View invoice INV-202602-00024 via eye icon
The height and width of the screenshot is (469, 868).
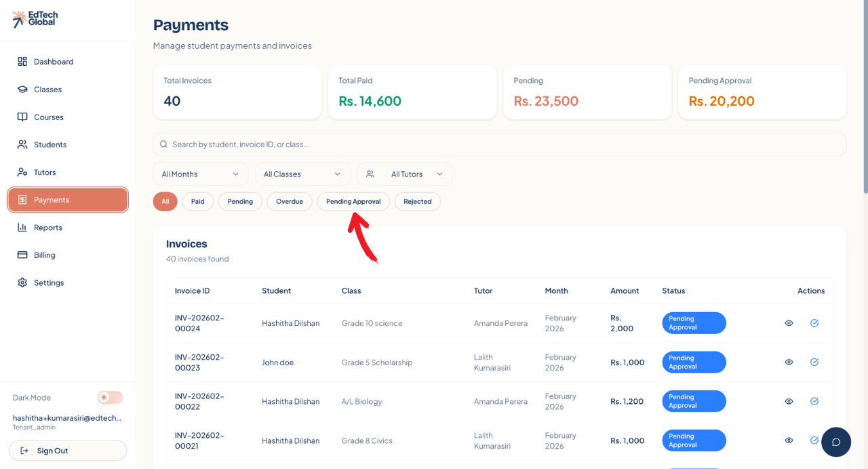(x=789, y=323)
